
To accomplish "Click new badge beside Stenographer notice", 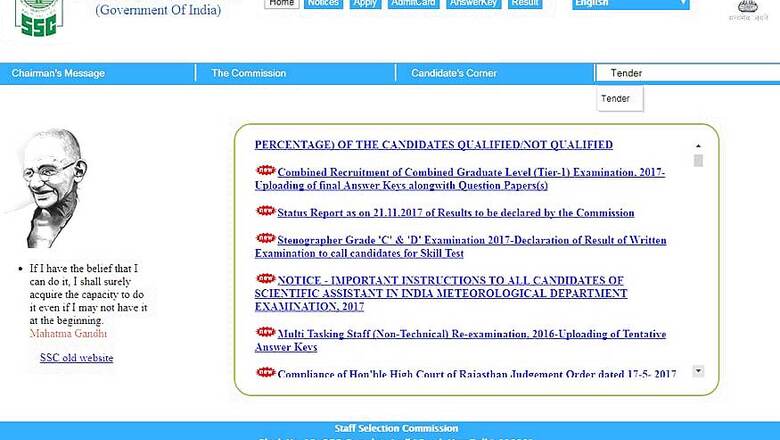I will click(266, 238).
